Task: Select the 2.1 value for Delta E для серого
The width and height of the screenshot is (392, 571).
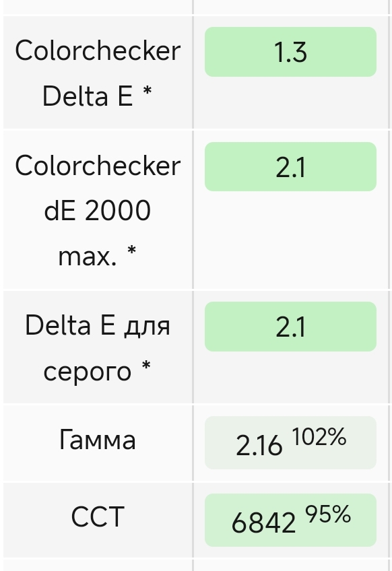Action: pos(290,327)
